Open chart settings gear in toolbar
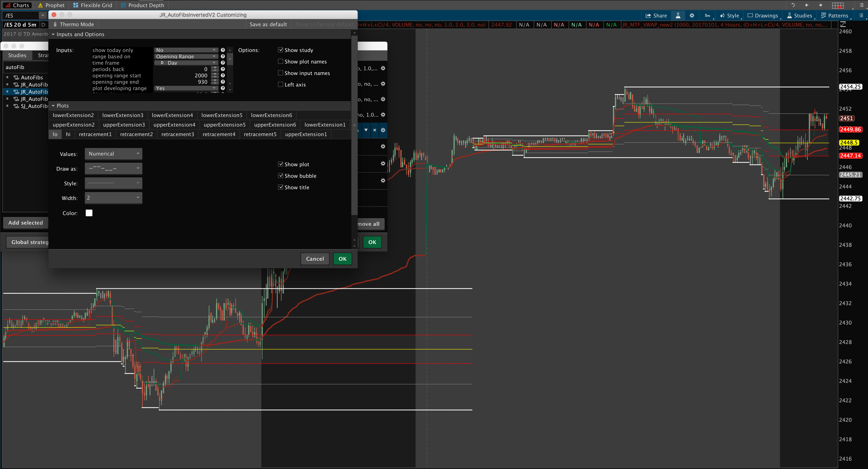Screen dimensions: 868x469 [692, 15]
